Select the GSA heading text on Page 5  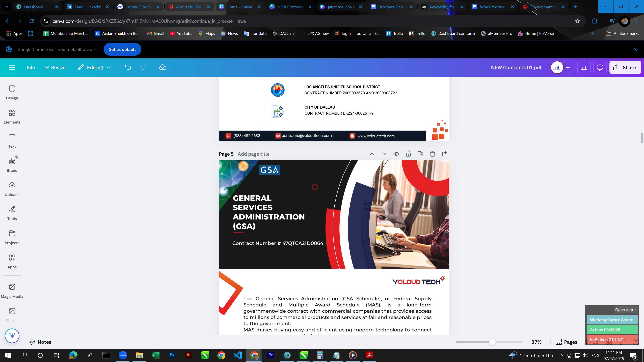pos(269,212)
